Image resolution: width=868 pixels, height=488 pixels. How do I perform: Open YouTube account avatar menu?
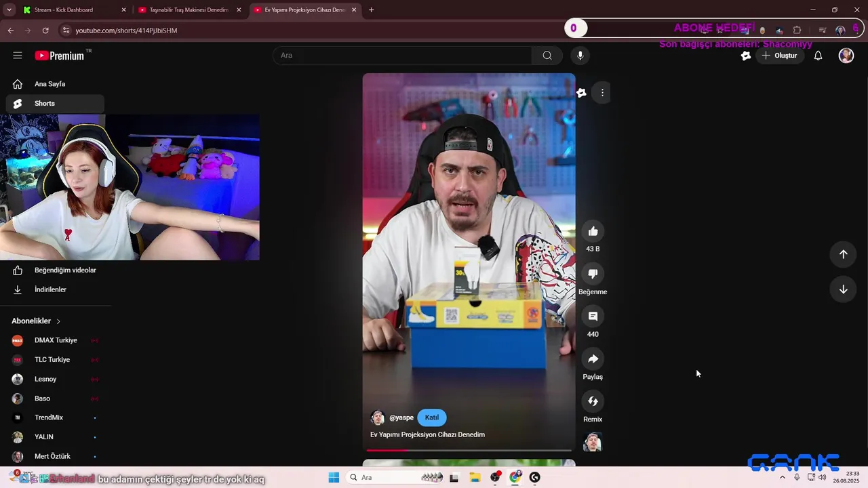pyautogui.click(x=846, y=56)
